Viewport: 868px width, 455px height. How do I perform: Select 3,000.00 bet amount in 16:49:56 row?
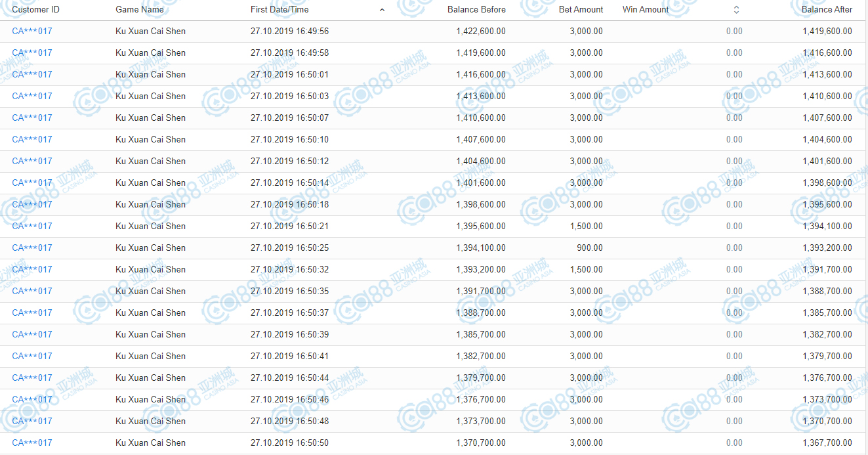(587, 32)
